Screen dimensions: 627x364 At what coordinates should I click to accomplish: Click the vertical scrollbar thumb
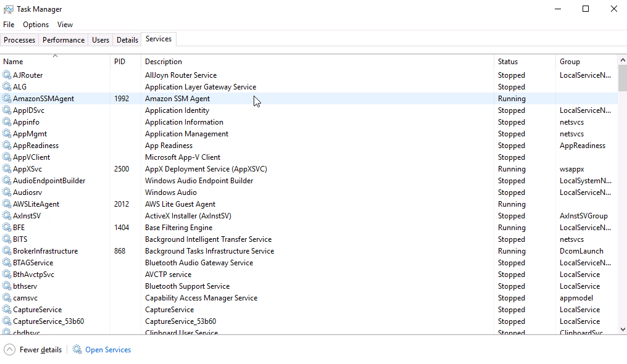(623, 78)
